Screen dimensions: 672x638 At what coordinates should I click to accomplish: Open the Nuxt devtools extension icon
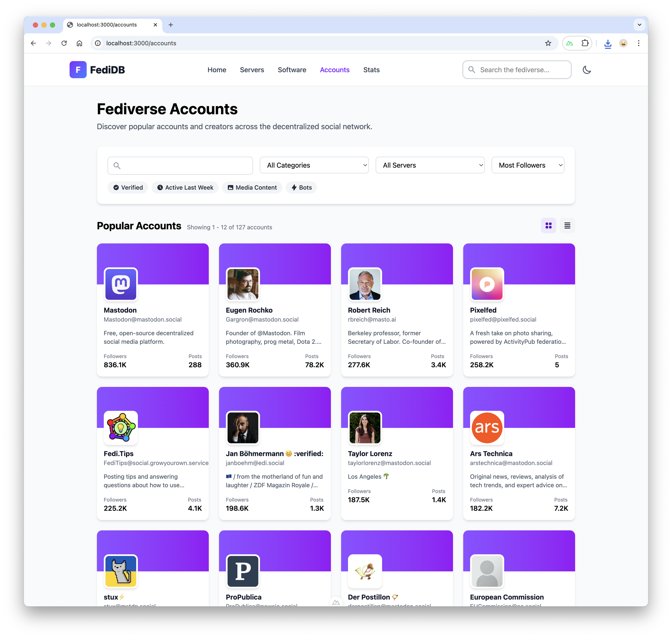(x=569, y=43)
